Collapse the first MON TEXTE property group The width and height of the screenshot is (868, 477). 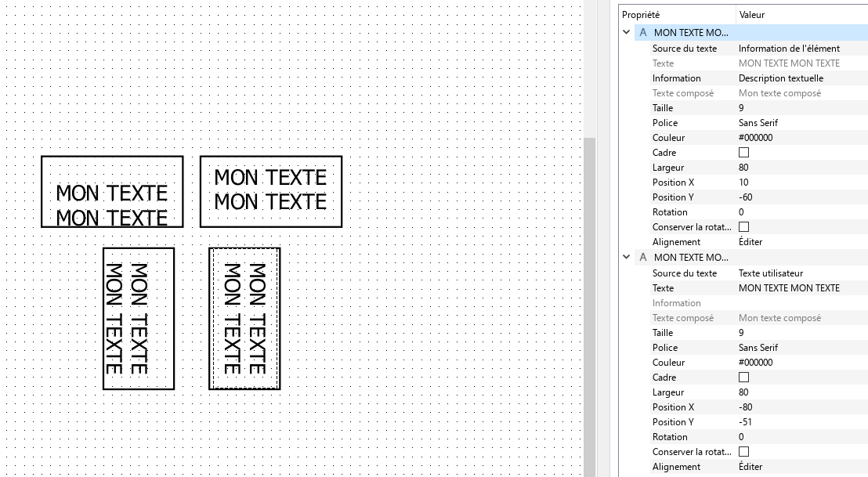[627, 33]
